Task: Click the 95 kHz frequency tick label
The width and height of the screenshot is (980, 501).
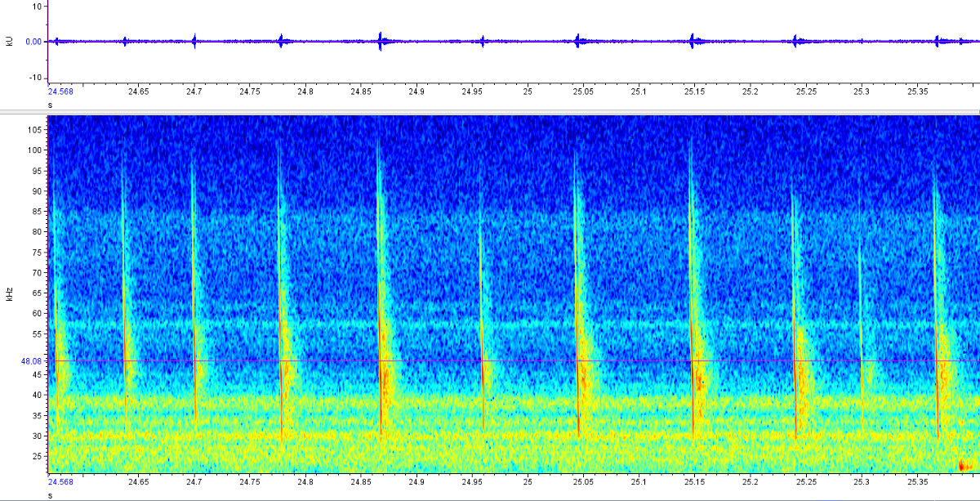Action: 38,171
